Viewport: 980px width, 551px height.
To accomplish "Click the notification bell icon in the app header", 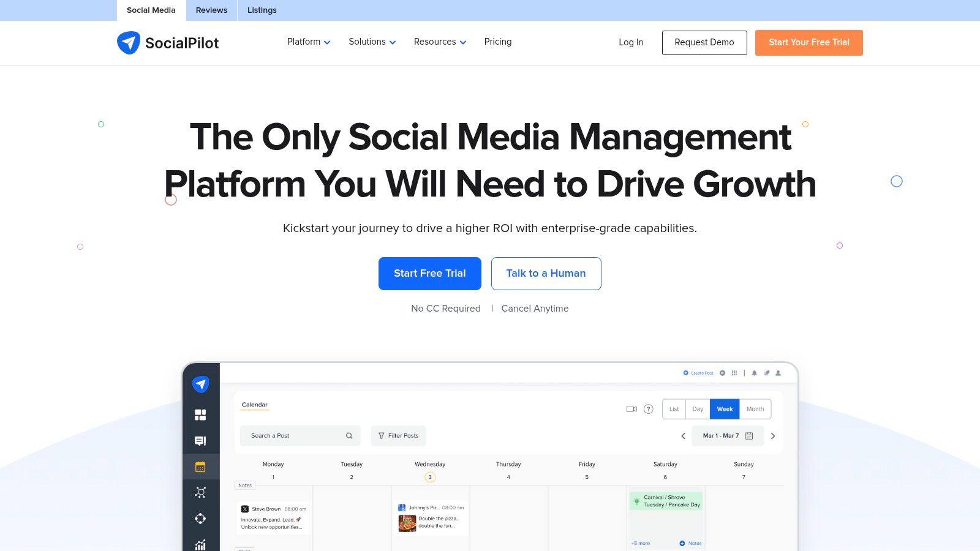I will click(x=754, y=373).
